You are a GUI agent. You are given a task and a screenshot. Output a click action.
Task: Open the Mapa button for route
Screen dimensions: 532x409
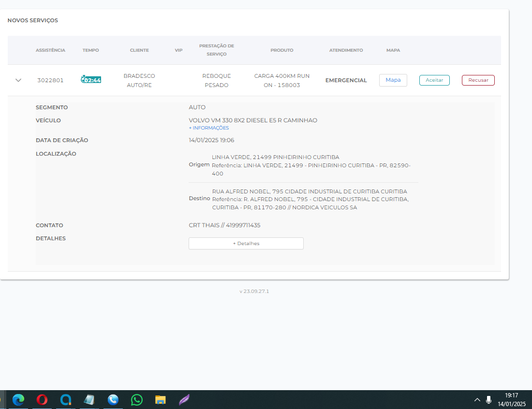tap(393, 80)
